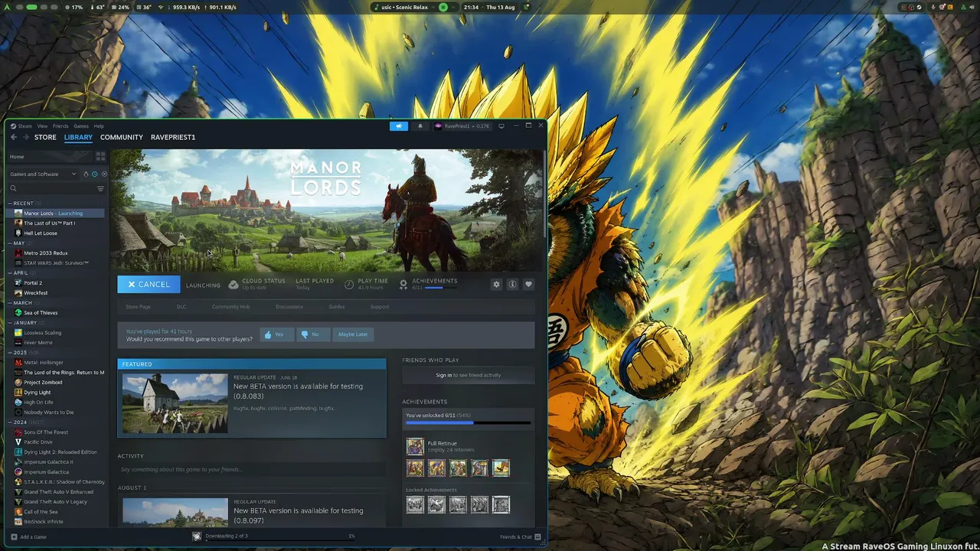Image resolution: width=980 pixels, height=551 pixels.
Task: Select The Last of Us Part I
Action: point(49,223)
